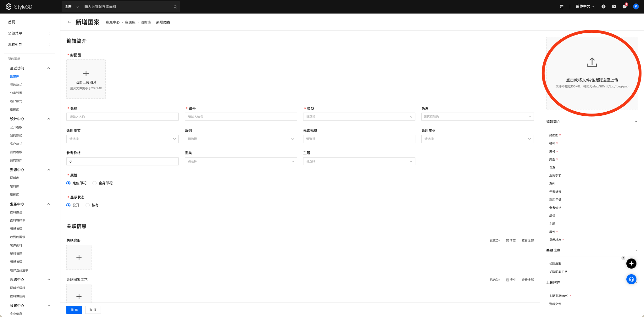Viewport: 644px width, 317px height.
Task: Click the blue 保存 button
Action: tap(74, 310)
